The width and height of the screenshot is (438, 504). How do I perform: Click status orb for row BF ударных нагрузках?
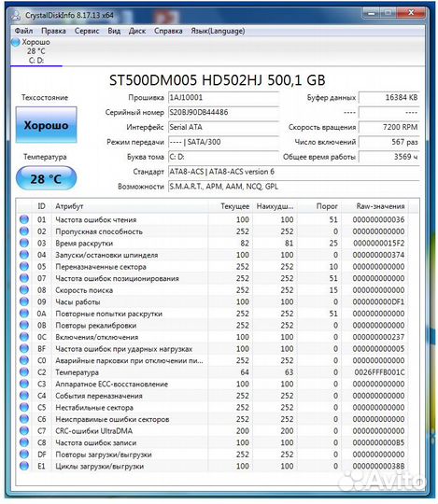[x=24, y=348]
